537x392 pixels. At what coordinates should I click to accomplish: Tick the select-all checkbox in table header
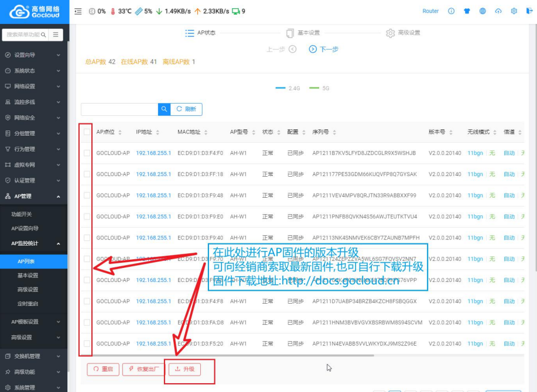pyautogui.click(x=87, y=132)
